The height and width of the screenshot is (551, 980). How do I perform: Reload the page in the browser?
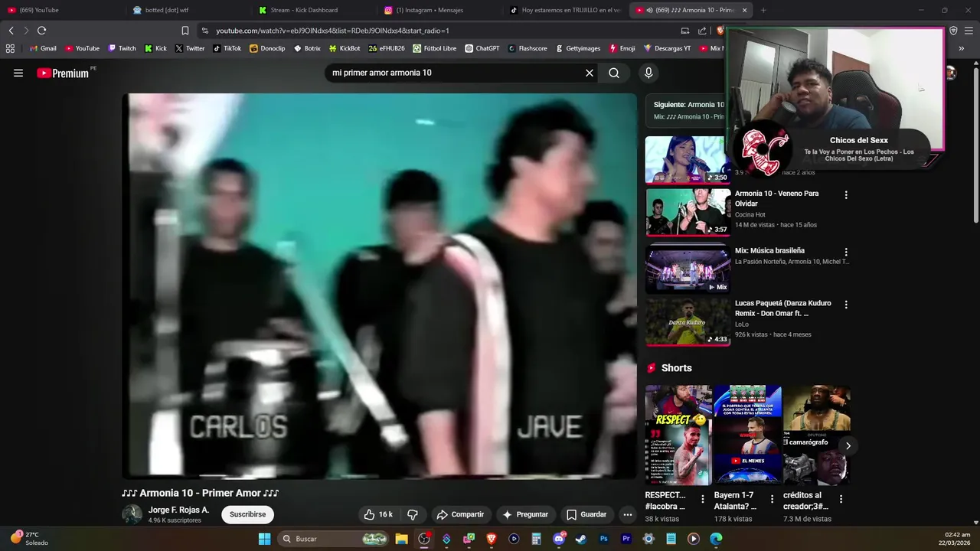(x=41, y=31)
